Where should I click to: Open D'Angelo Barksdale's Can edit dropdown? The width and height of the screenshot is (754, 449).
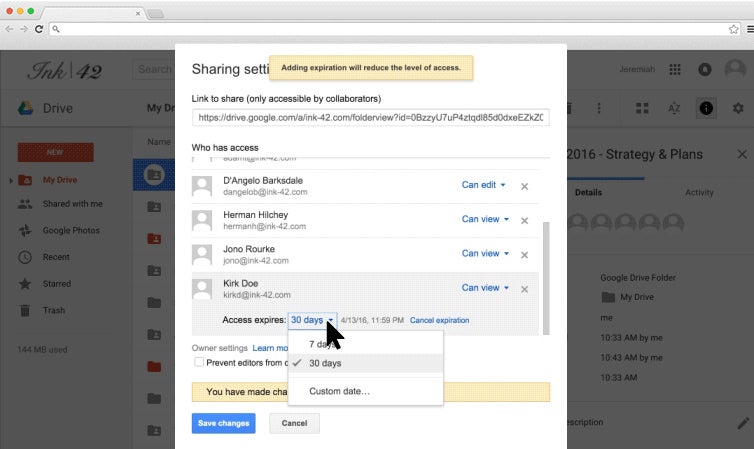(x=483, y=185)
